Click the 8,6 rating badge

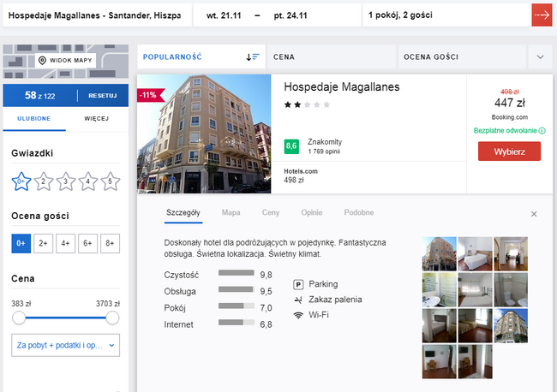pos(291,146)
